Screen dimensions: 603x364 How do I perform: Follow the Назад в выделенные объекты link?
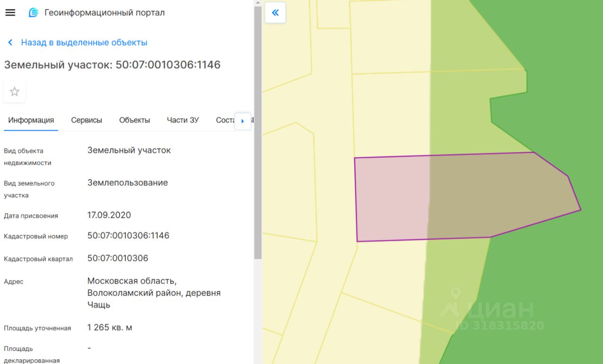(84, 43)
